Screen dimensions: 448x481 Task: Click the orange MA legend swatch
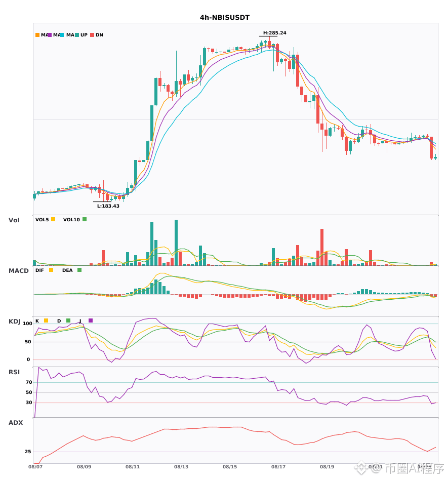[37, 35]
